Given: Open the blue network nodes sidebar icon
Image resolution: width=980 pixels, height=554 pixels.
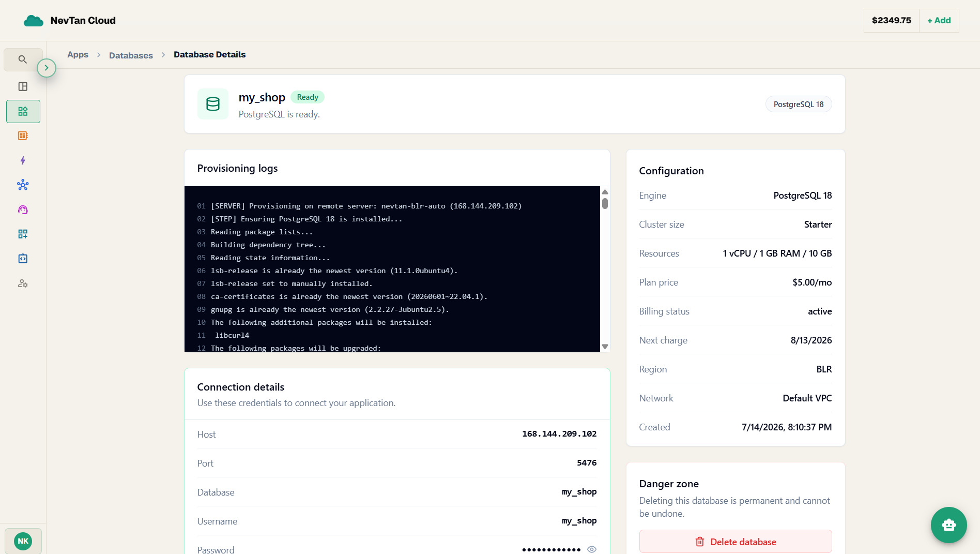Looking at the screenshot, I should 23,185.
